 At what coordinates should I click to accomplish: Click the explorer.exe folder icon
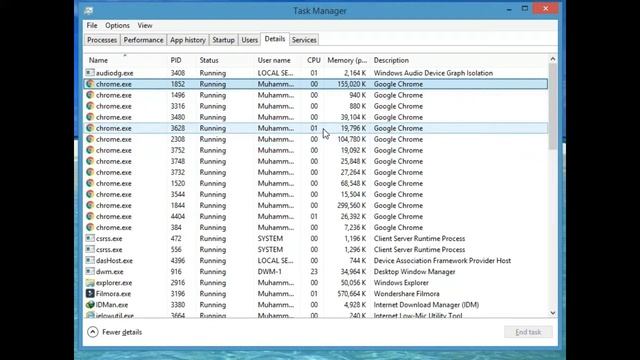(90, 282)
